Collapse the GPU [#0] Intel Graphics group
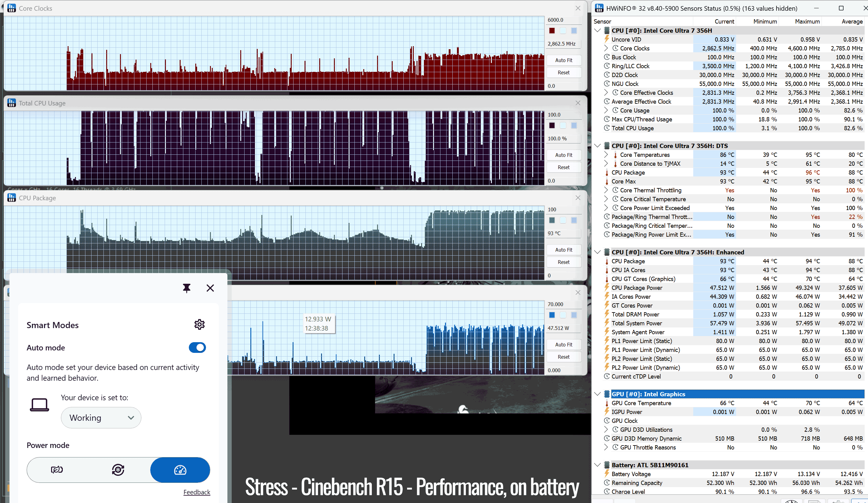This screenshot has height=503, width=868. point(598,394)
